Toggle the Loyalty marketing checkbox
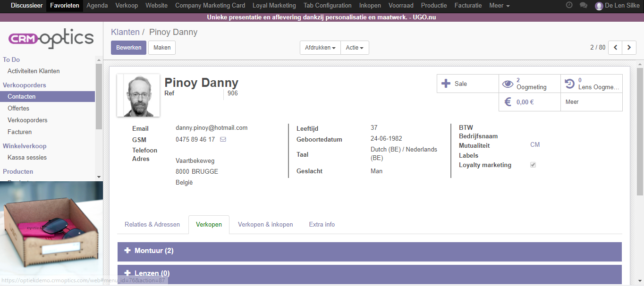Screen dimensions: 644x287 click(x=533, y=165)
